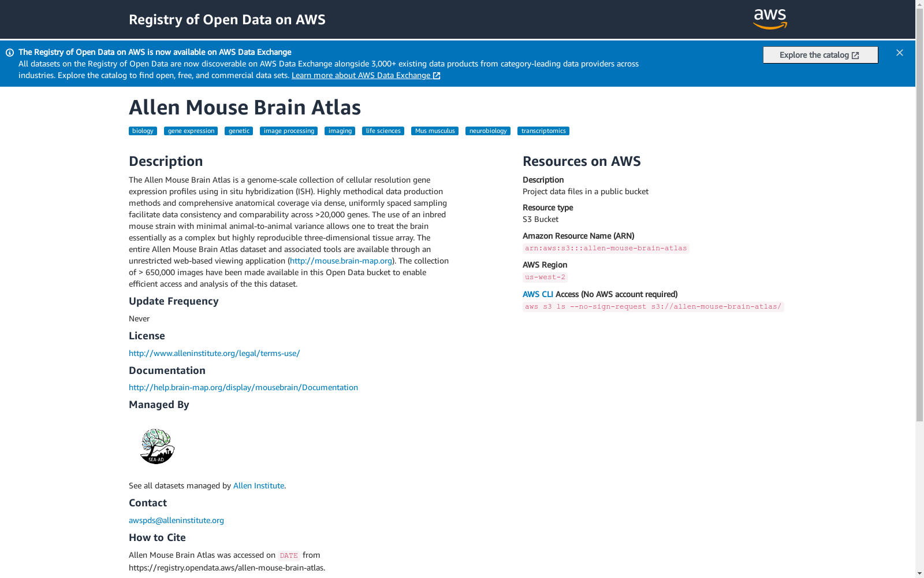
Task: Select the imaging tag
Action: [340, 131]
